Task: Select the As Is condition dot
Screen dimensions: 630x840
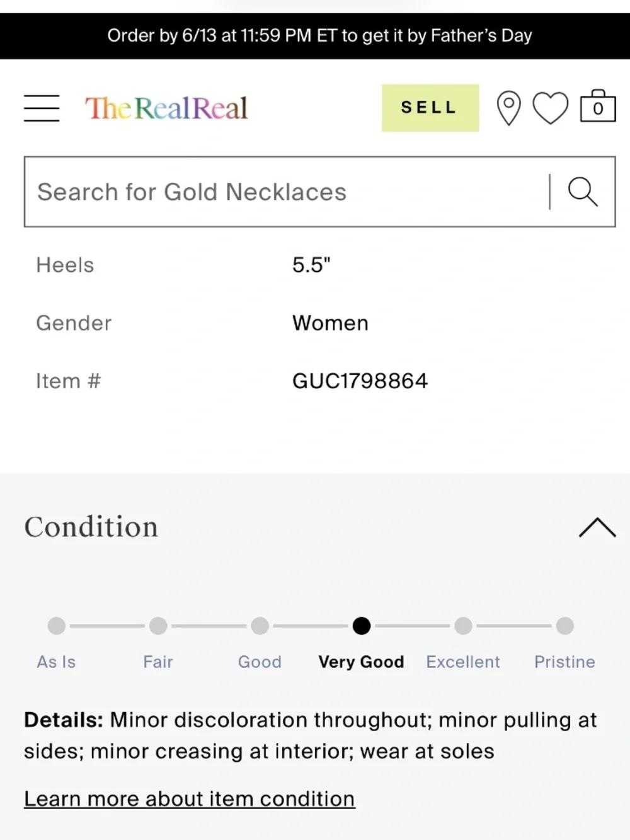Action: [57, 626]
